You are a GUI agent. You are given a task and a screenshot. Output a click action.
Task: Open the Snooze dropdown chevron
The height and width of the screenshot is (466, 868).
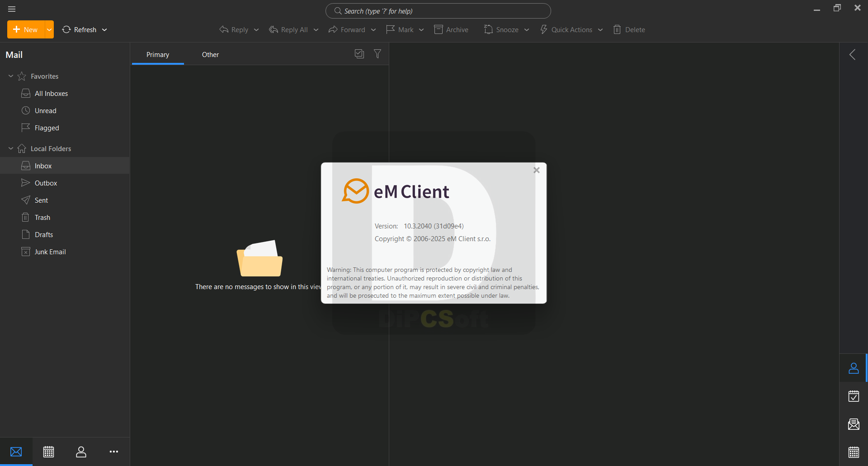click(x=527, y=30)
